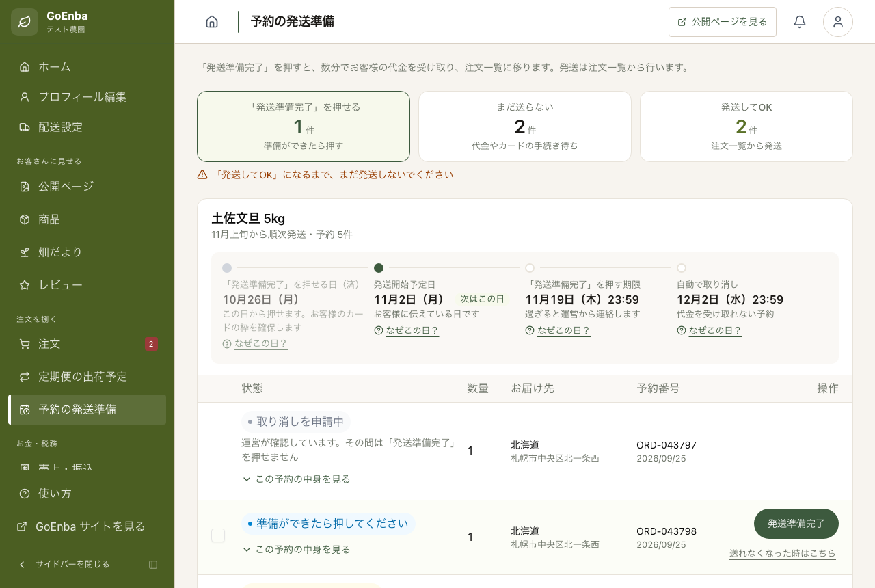Click the 配送設定 truck icon

pos(25,127)
